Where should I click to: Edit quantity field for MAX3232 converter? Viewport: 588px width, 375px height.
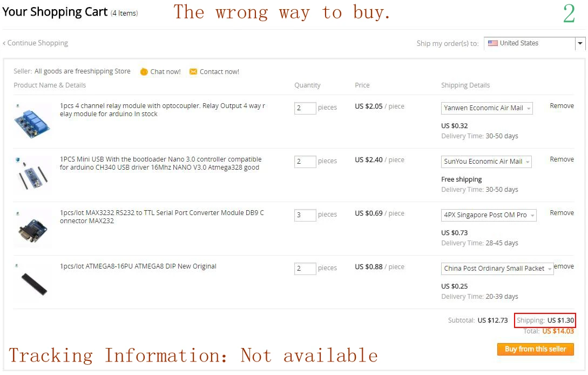point(305,215)
